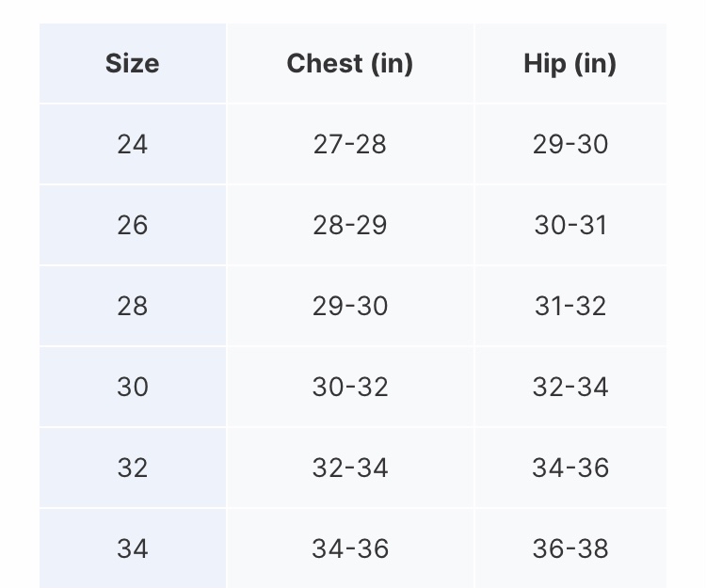The height and width of the screenshot is (588, 706).
Task: Click hip measurement 32-34 for size 30
Action: click(x=570, y=387)
